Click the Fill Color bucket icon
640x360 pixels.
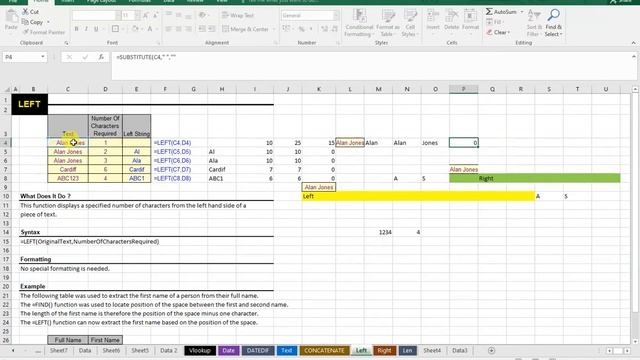pos(135,29)
